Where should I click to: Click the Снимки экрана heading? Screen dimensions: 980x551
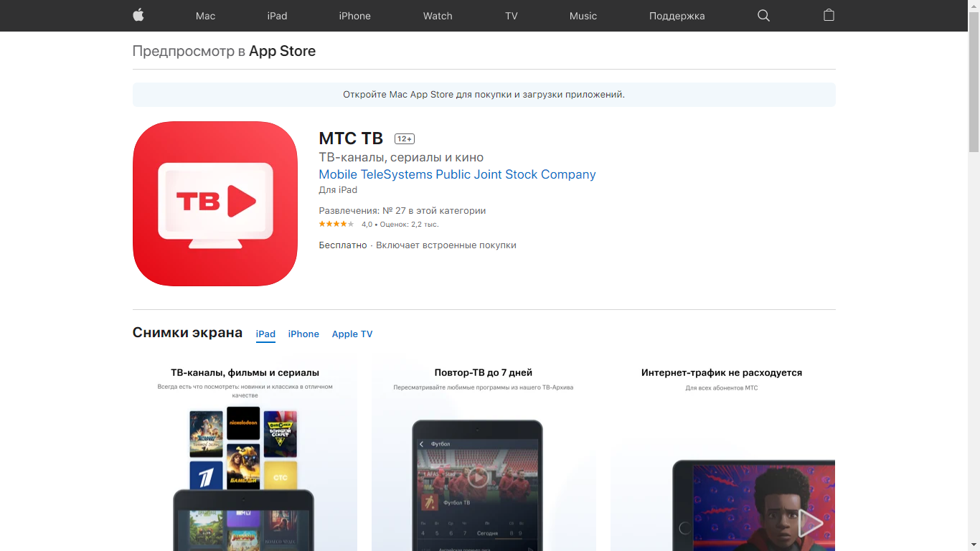[187, 333]
